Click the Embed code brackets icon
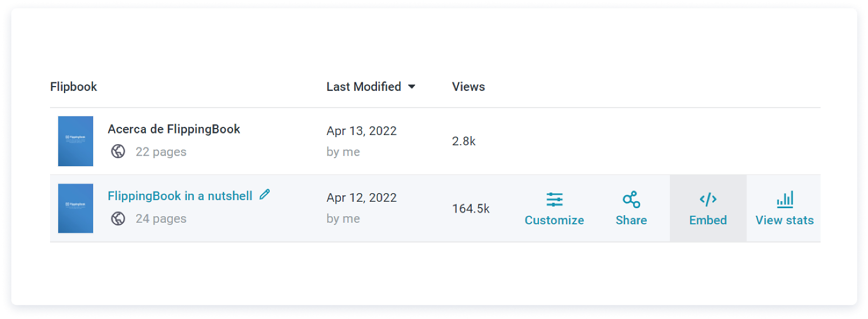The height and width of the screenshot is (319, 868). pyautogui.click(x=708, y=200)
